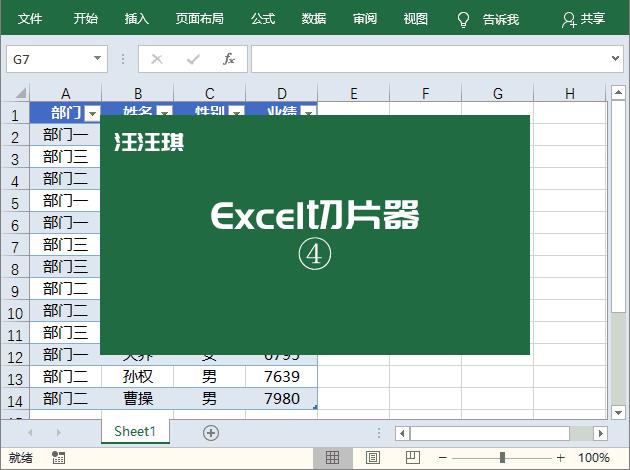Zoom in with the plus button

point(560,458)
